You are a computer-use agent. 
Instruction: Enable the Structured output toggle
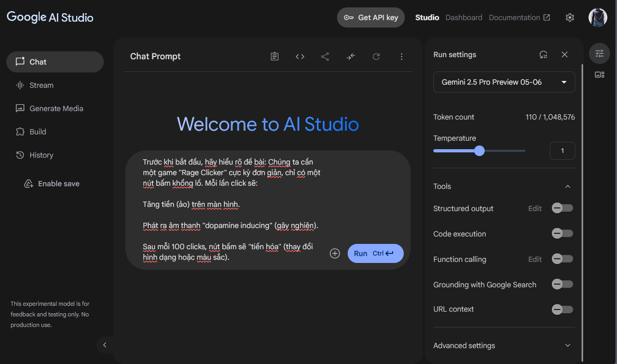click(x=562, y=208)
